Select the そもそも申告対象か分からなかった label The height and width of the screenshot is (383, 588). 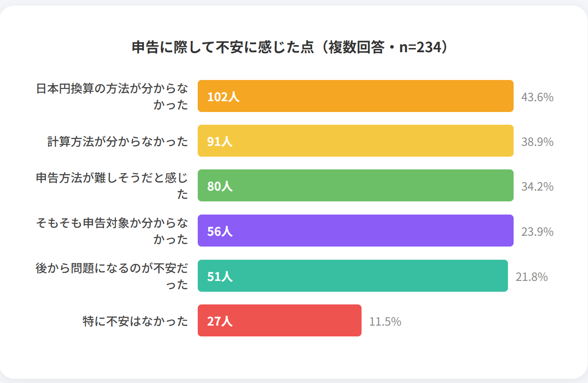(112, 231)
